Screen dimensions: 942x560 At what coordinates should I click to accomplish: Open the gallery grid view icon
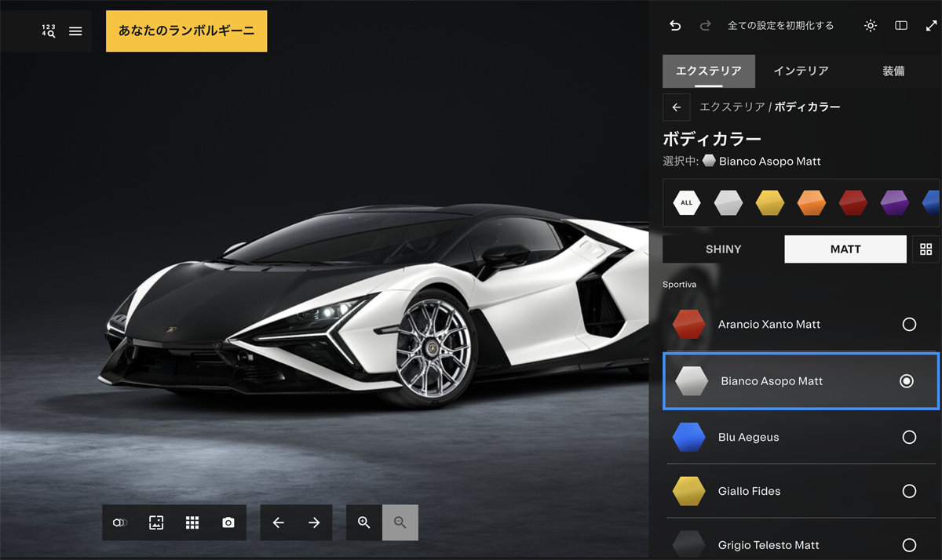[192, 522]
